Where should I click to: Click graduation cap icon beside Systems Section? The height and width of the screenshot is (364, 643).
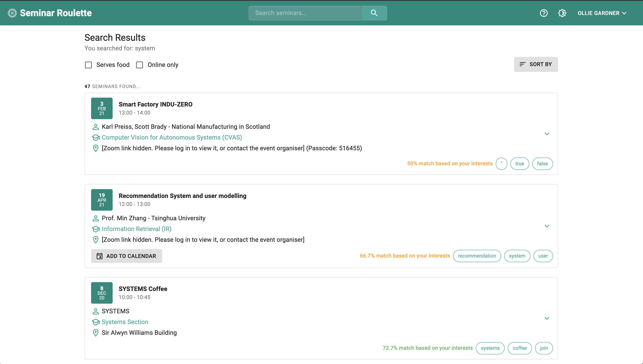tap(96, 322)
